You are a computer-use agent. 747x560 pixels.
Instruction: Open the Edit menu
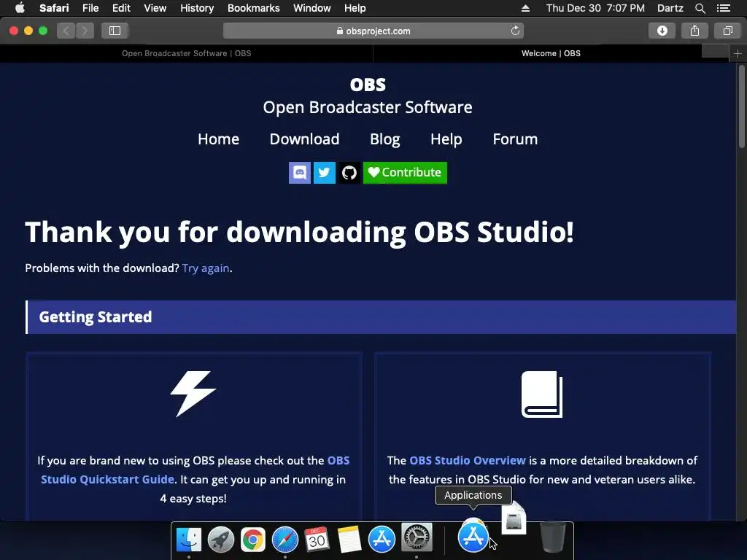(x=121, y=8)
